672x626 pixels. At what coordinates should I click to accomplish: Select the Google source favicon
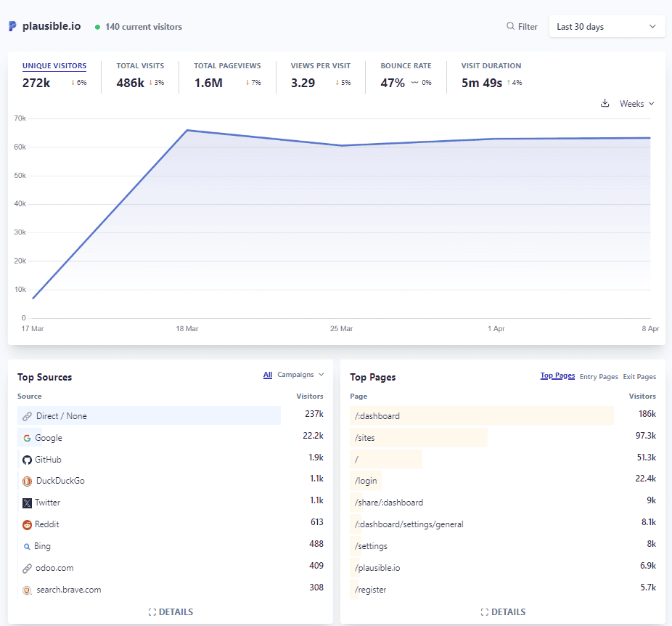coord(27,438)
